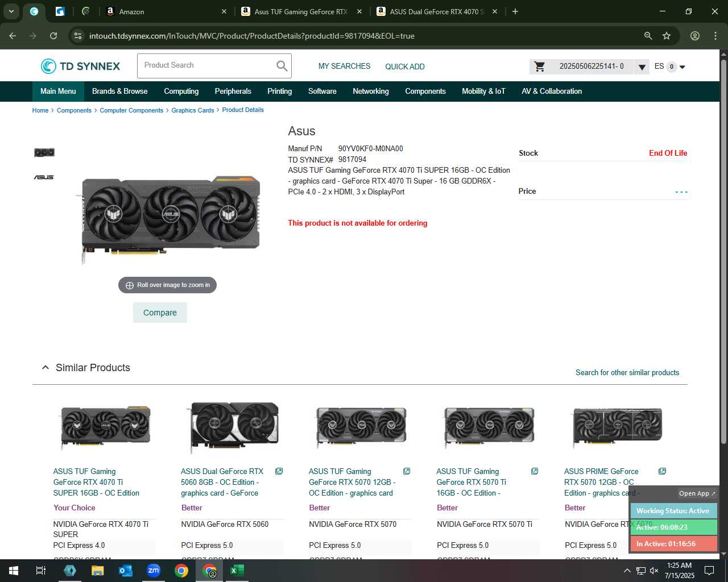Click the browser address bar URL

(251, 36)
